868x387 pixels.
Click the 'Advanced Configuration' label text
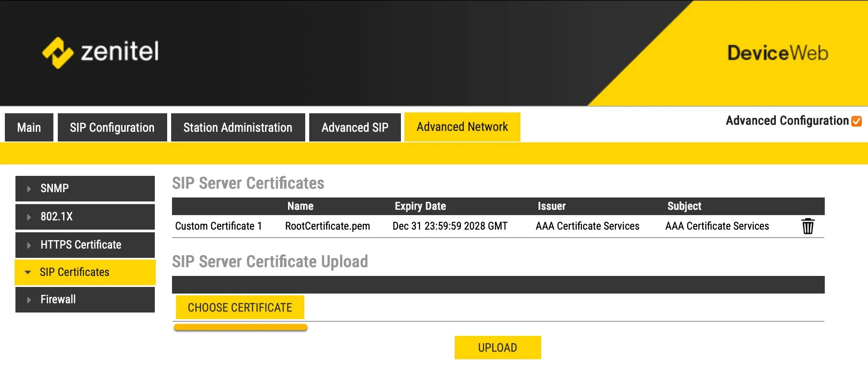(x=787, y=121)
